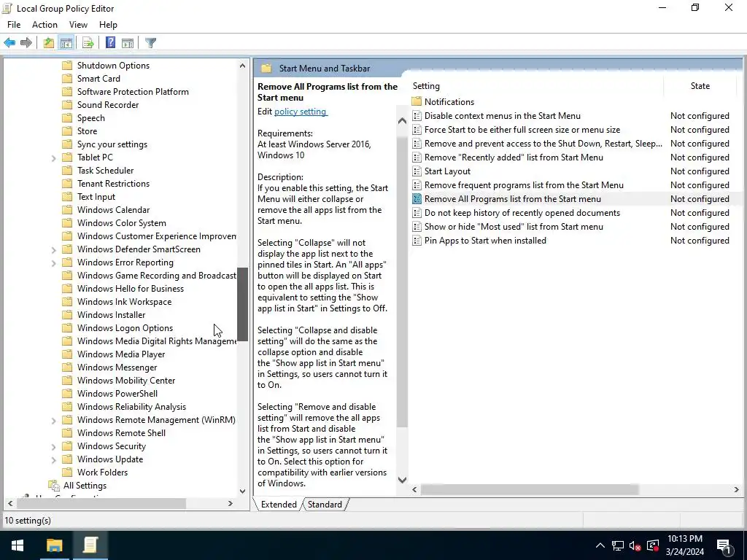The image size is (747, 560).
Task: Click settings list horizontal scrollbar thumb
Action: [x=530, y=489]
